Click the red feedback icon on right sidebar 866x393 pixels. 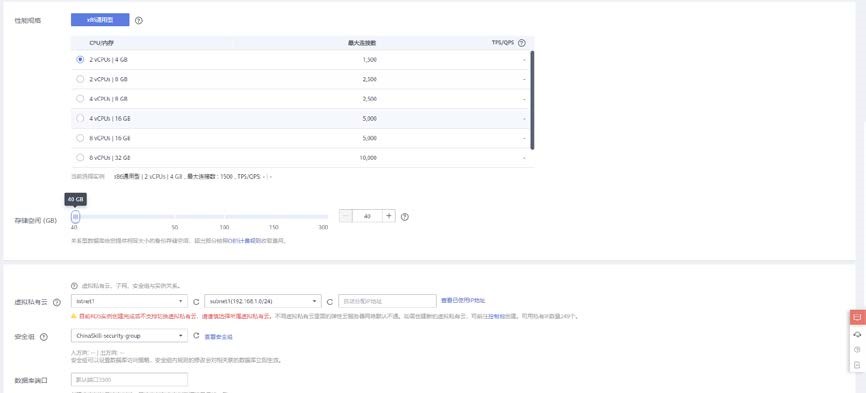pos(857,317)
